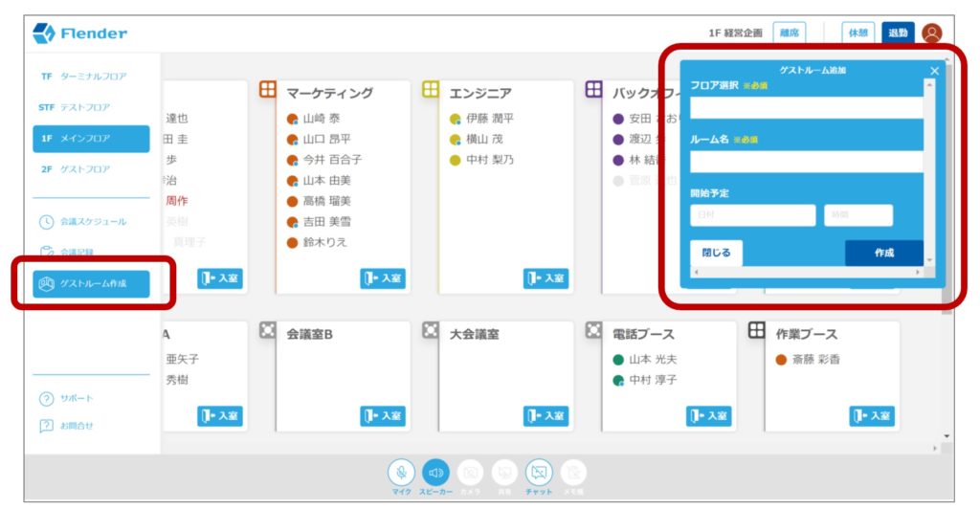
Task: Open the 日付 date picker field
Action: pyautogui.click(x=752, y=216)
